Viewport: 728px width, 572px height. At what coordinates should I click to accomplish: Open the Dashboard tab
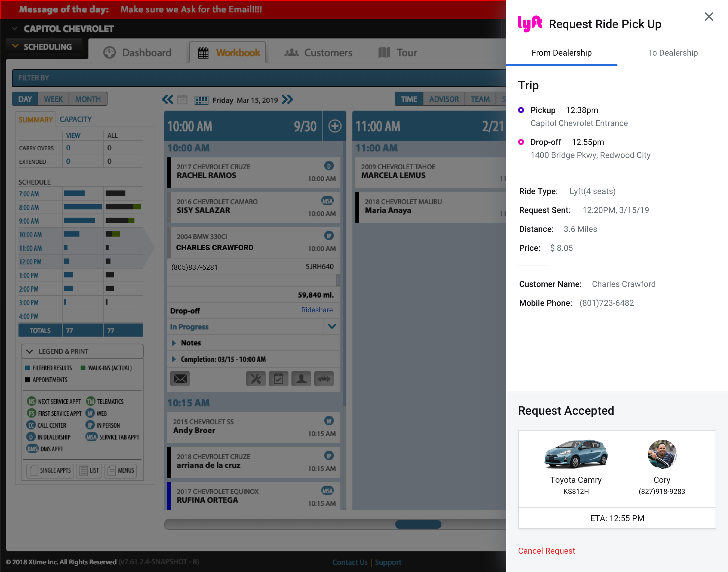(x=137, y=53)
